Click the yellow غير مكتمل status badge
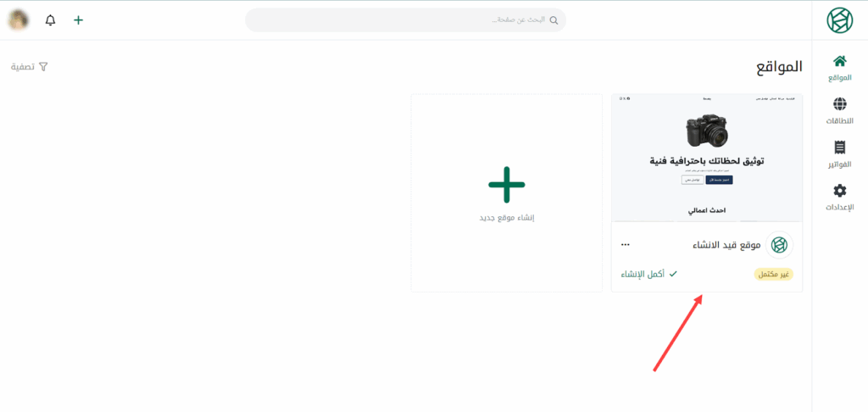 click(x=773, y=274)
